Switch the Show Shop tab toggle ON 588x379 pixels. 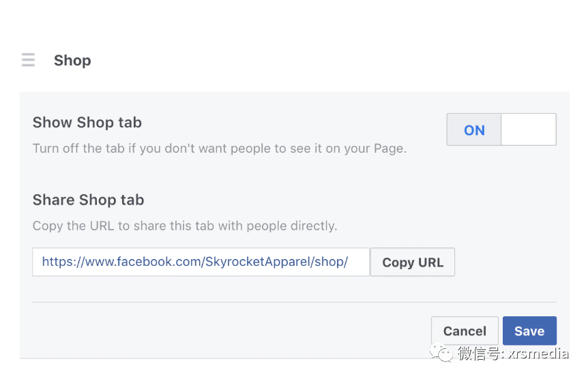pyautogui.click(x=474, y=130)
